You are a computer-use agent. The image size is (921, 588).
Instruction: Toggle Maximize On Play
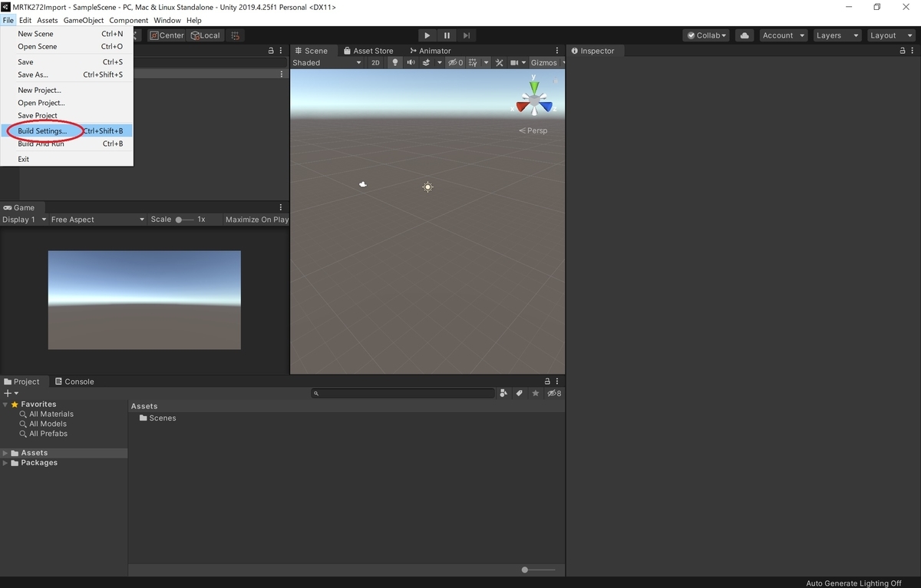[256, 220]
